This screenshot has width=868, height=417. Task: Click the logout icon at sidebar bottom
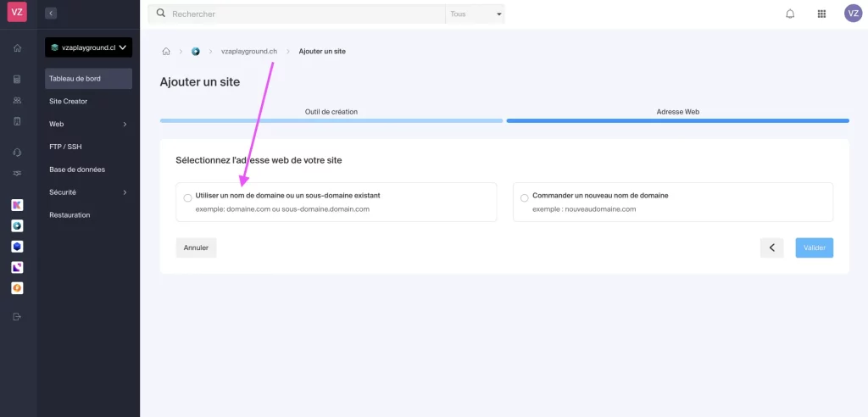pos(17,317)
